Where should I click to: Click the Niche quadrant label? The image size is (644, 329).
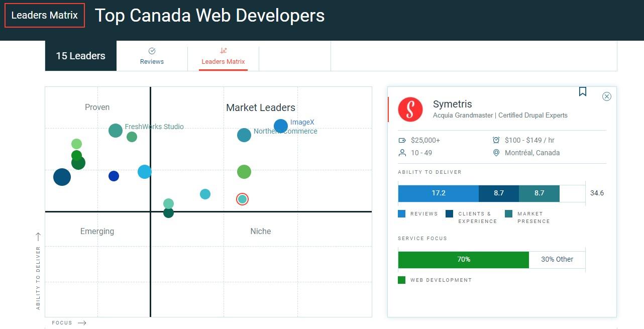[261, 231]
